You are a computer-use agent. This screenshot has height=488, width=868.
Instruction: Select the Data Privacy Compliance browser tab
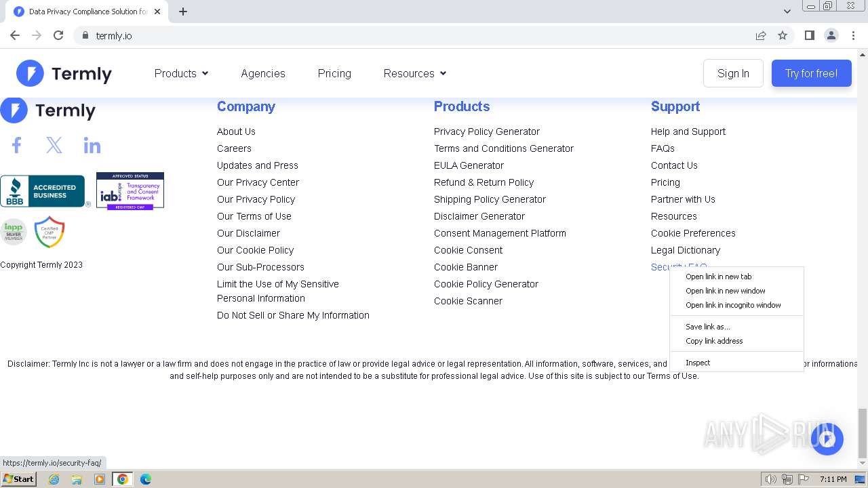click(x=88, y=12)
